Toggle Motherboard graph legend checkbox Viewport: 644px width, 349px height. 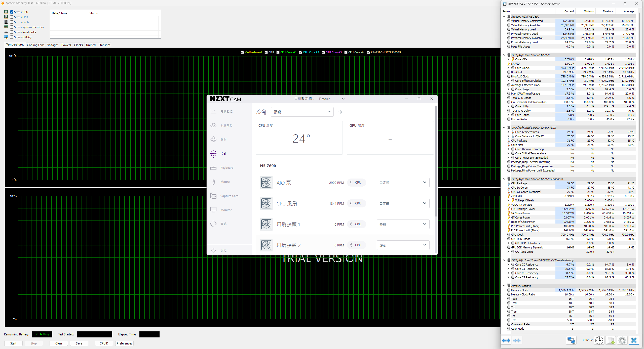click(x=242, y=52)
